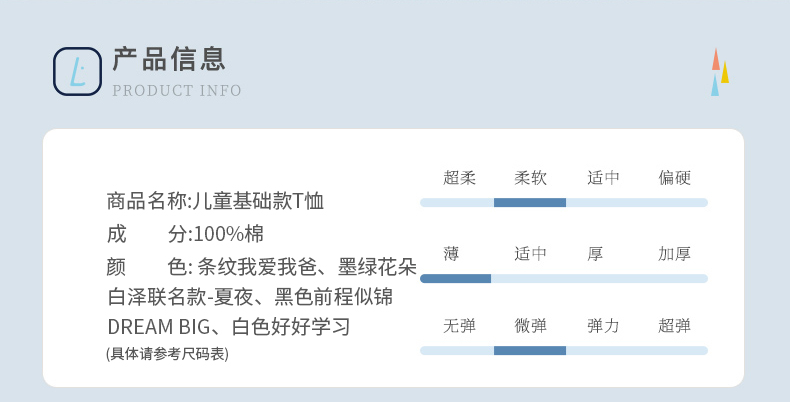Click the elasticity scale's highlighted blue segment
This screenshot has width=790, height=402.
[x=530, y=350]
